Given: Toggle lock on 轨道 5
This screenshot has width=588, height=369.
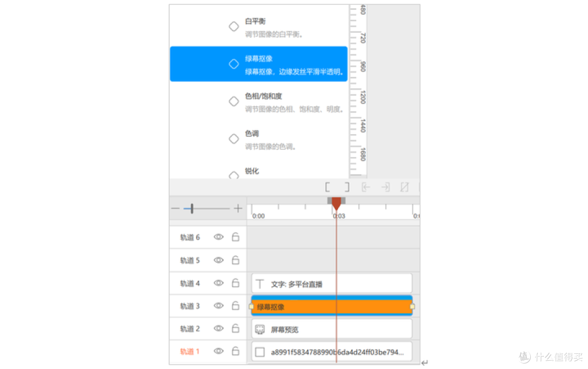Looking at the screenshot, I should (236, 260).
